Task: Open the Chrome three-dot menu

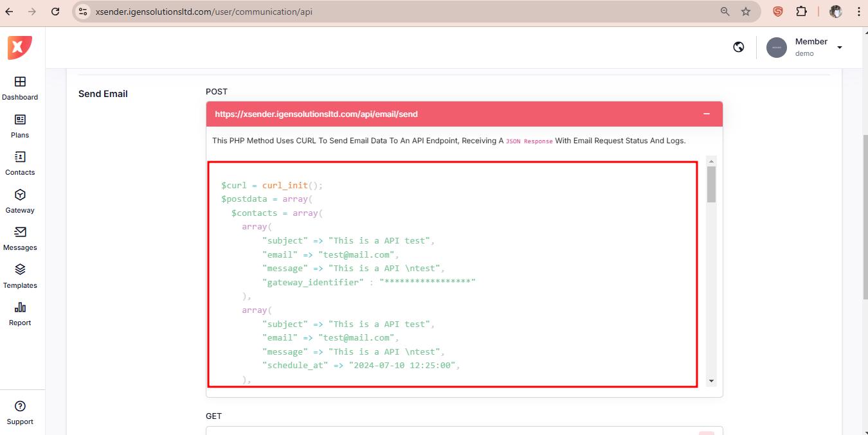Action: tap(859, 12)
